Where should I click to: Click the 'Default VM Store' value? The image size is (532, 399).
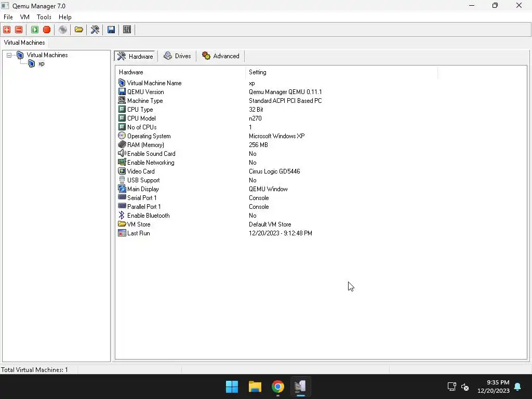click(x=270, y=224)
